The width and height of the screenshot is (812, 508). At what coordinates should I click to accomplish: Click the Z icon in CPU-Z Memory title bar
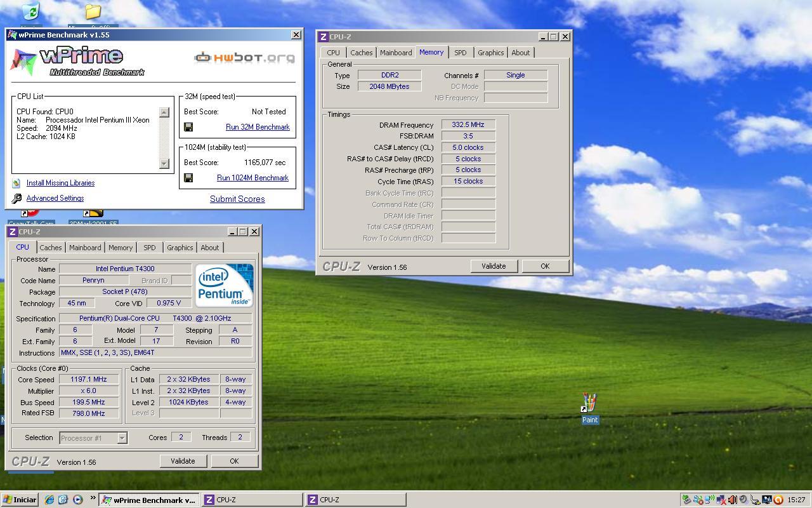(x=324, y=37)
